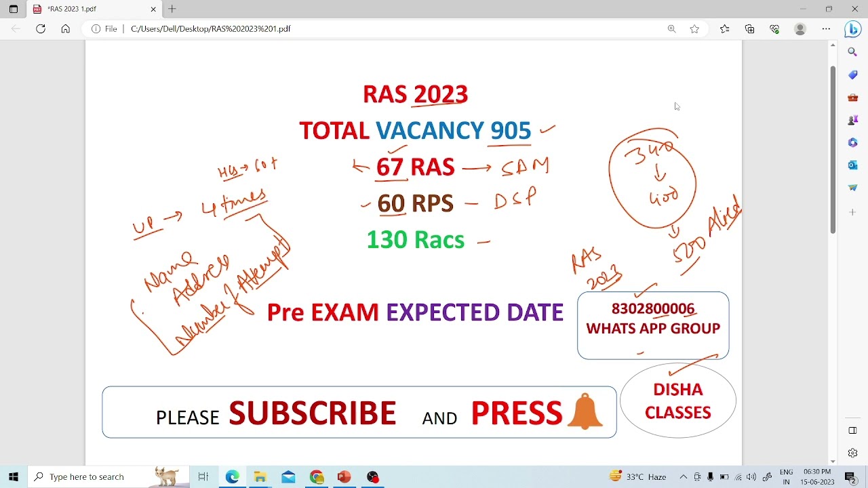Close the RAS 2023 1.pdf tab
Screen dimensions: 868x488
[x=153, y=9]
